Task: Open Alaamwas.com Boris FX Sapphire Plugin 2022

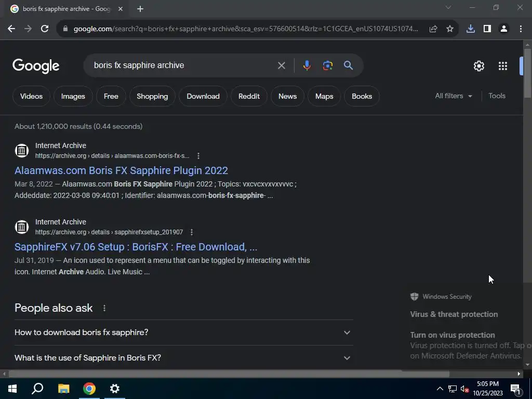Action: (121, 170)
